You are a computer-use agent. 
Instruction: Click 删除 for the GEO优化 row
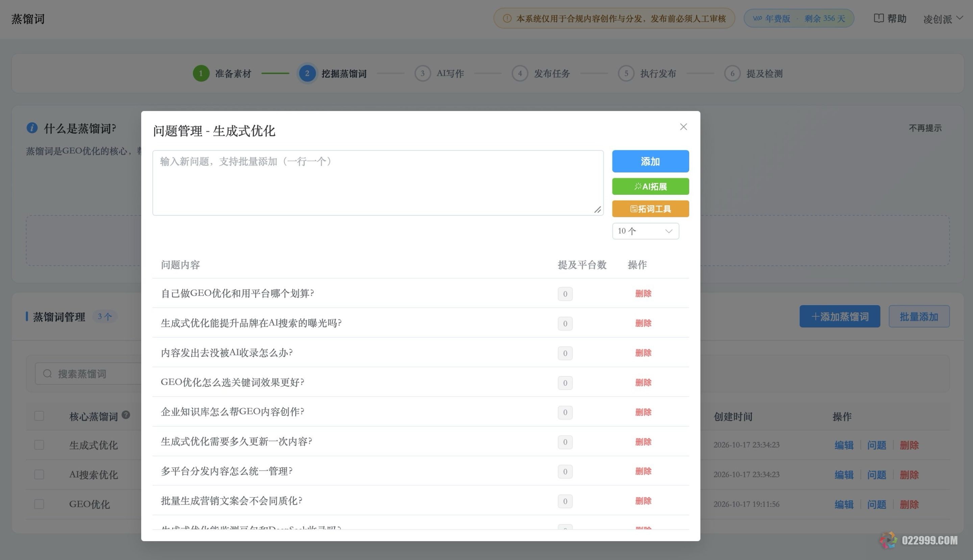[909, 505]
